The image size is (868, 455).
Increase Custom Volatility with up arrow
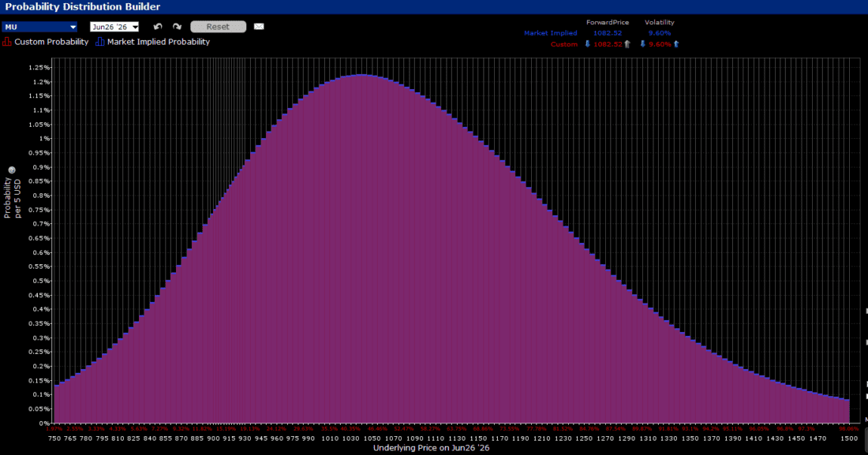pyautogui.click(x=676, y=43)
